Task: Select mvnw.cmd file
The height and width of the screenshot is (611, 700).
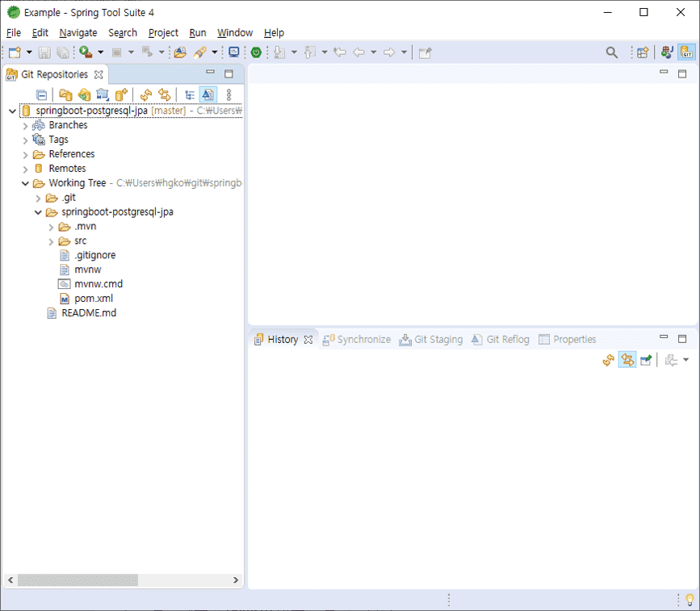Action: (x=99, y=284)
